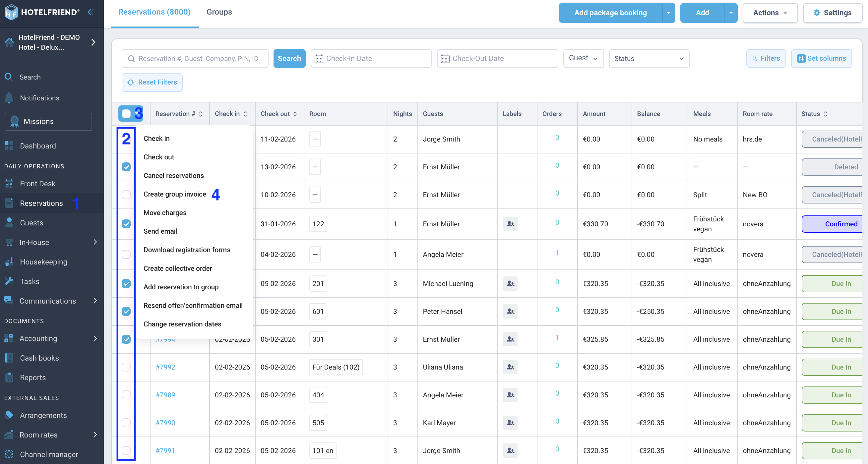Screen dimensions: 868x464
Task: Check the 10-02-2026 Ernst Müller row checkbox
Action: pyautogui.click(x=126, y=195)
